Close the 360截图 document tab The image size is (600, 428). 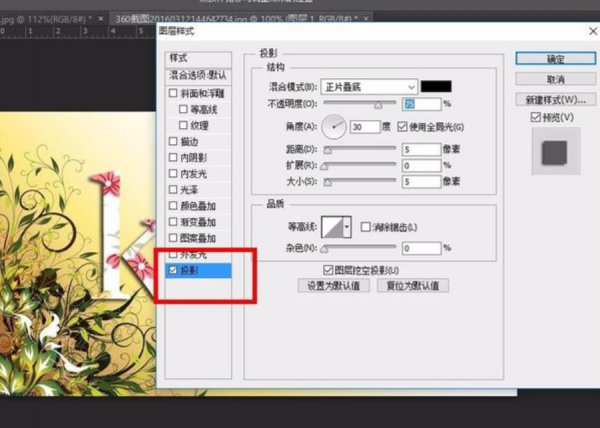point(366,18)
